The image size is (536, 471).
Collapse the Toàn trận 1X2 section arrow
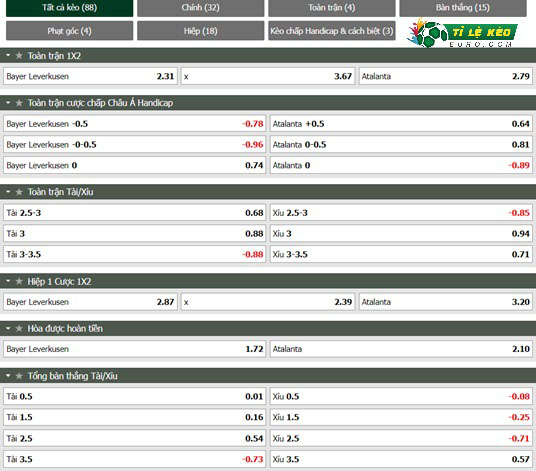click(x=8, y=55)
